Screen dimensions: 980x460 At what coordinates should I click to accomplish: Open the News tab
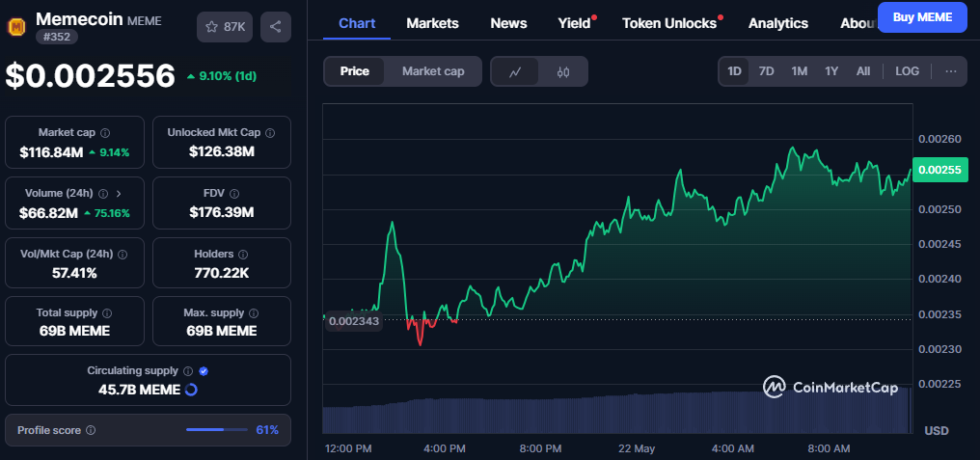coord(508,23)
